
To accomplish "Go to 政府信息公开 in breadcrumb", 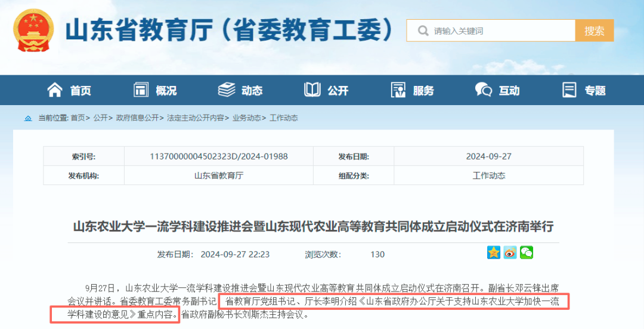I will coord(137,118).
